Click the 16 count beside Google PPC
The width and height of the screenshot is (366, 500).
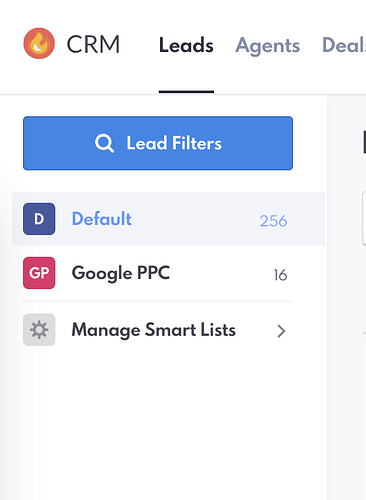(280, 275)
